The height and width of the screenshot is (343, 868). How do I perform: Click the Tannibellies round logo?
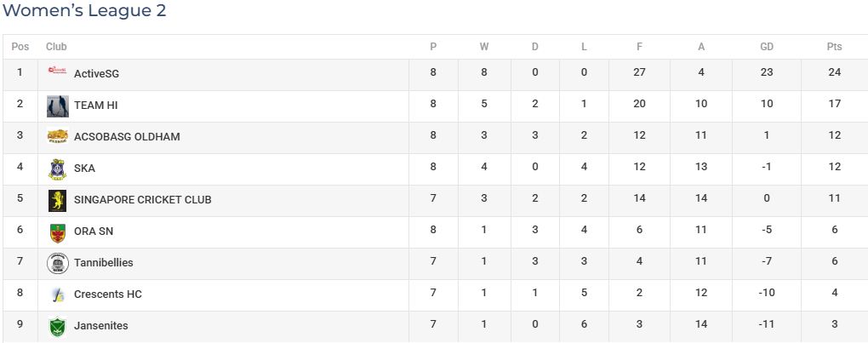(x=58, y=263)
